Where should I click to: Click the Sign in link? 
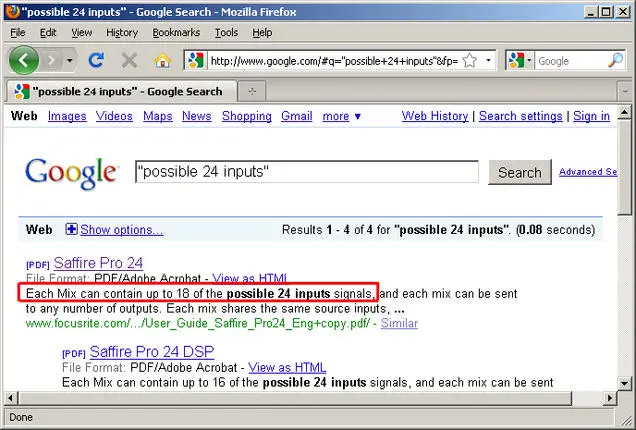(591, 116)
